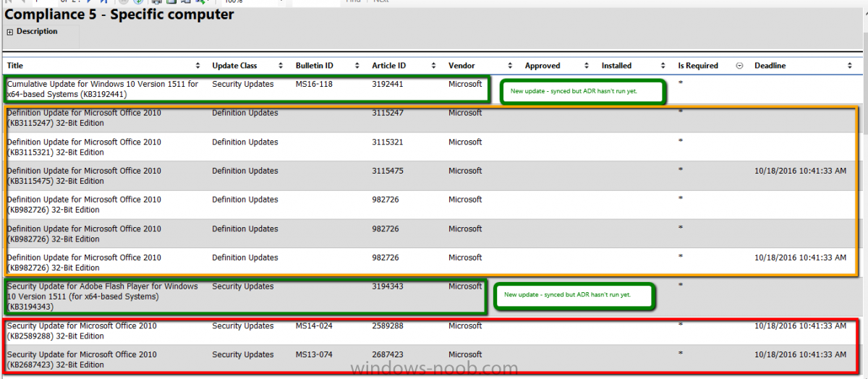Screen dimensions: 868x379
Task: Select the Security Update KB2589288 title
Action: click(82, 331)
